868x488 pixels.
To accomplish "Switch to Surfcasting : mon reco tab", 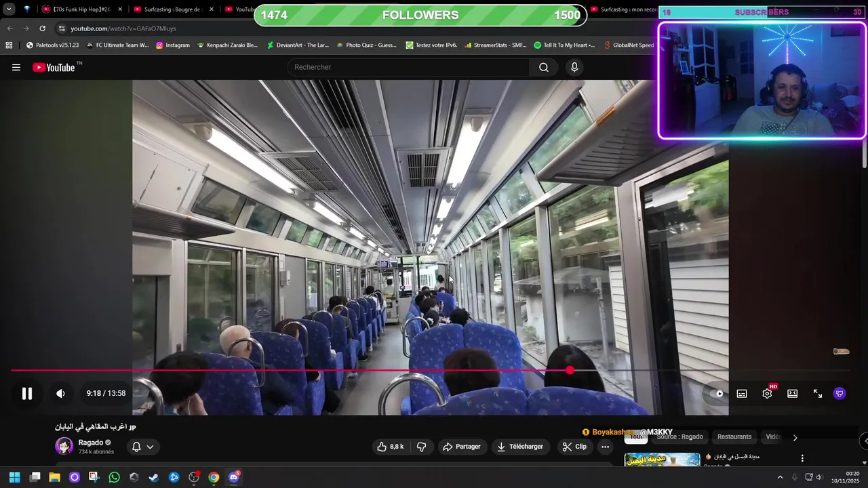I will [623, 9].
